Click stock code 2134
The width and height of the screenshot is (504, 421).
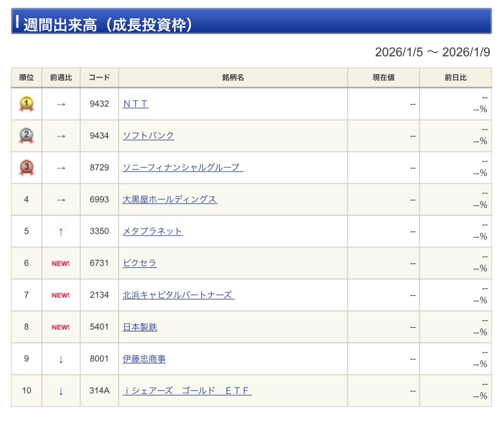[x=99, y=295]
